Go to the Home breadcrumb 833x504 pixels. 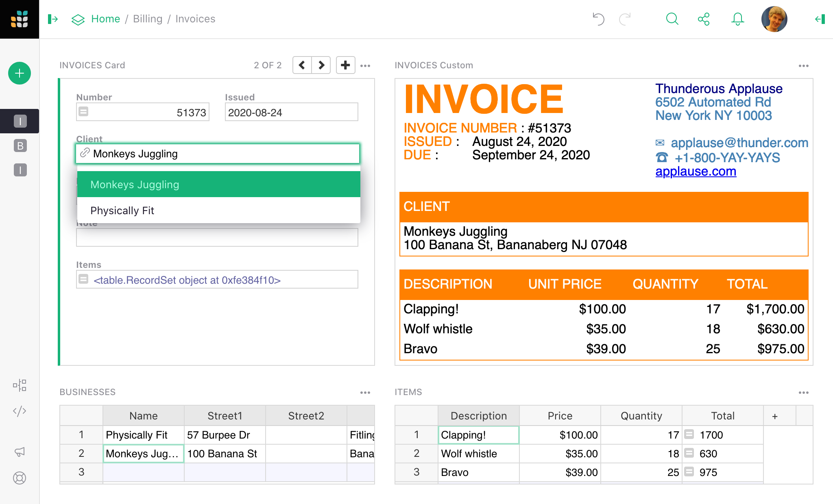(105, 19)
